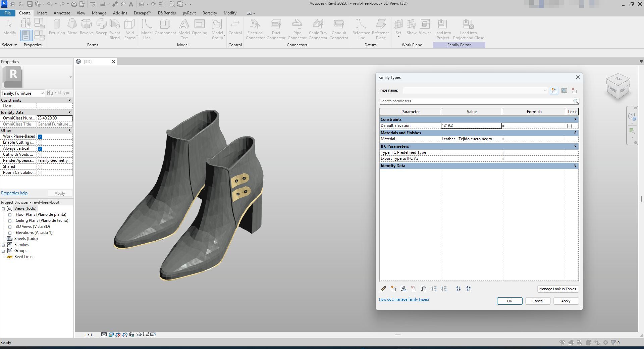Expand the Identity Data group in Family Types
The height and width of the screenshot is (349, 644).
point(575,166)
